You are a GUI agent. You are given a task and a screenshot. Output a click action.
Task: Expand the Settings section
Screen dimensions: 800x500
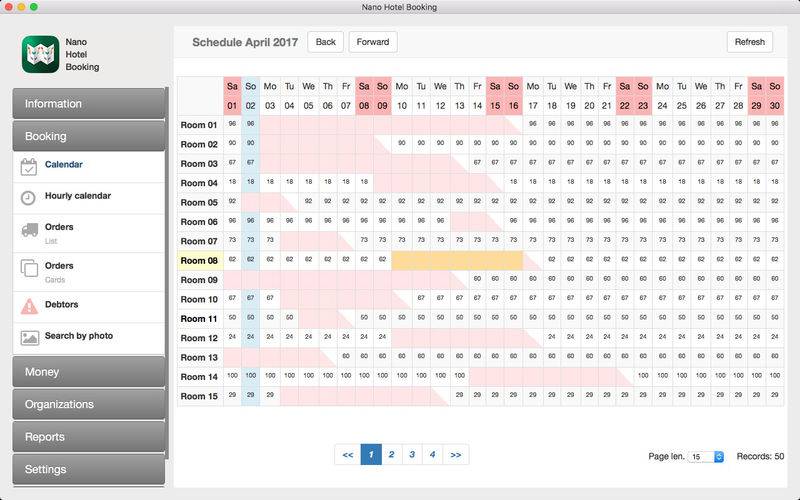pyautogui.click(x=89, y=469)
